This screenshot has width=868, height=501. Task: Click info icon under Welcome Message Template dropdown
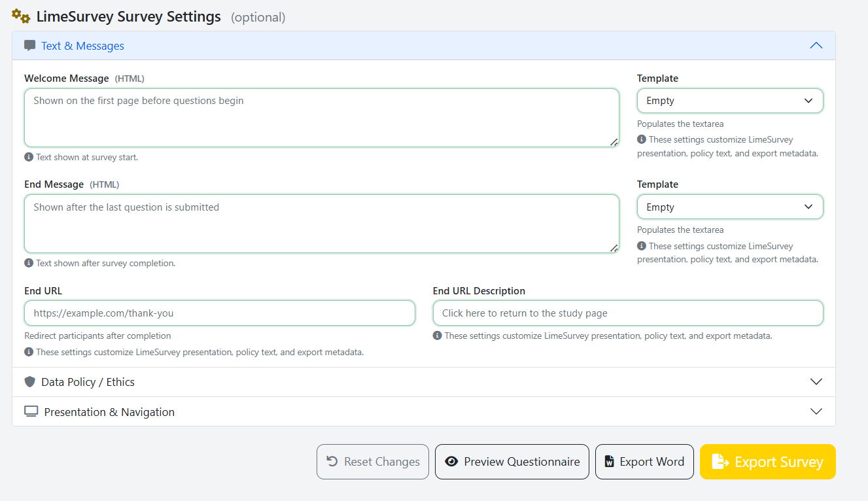(x=642, y=139)
